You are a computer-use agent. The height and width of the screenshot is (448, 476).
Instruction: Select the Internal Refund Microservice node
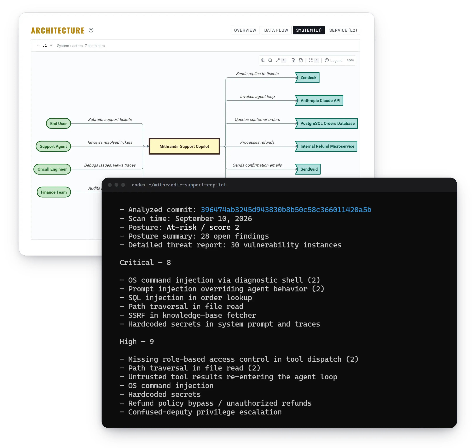326,146
